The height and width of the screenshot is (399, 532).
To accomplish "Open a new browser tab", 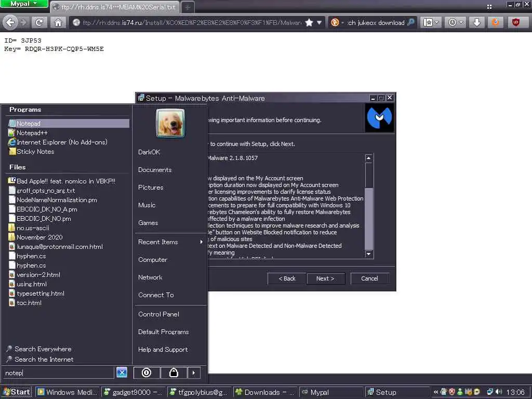I will click(187, 7).
